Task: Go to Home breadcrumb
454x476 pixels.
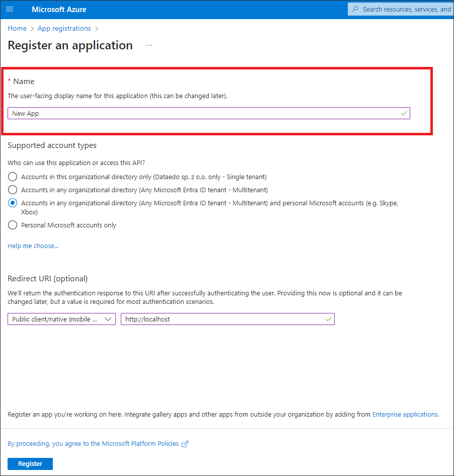Action: [17, 29]
